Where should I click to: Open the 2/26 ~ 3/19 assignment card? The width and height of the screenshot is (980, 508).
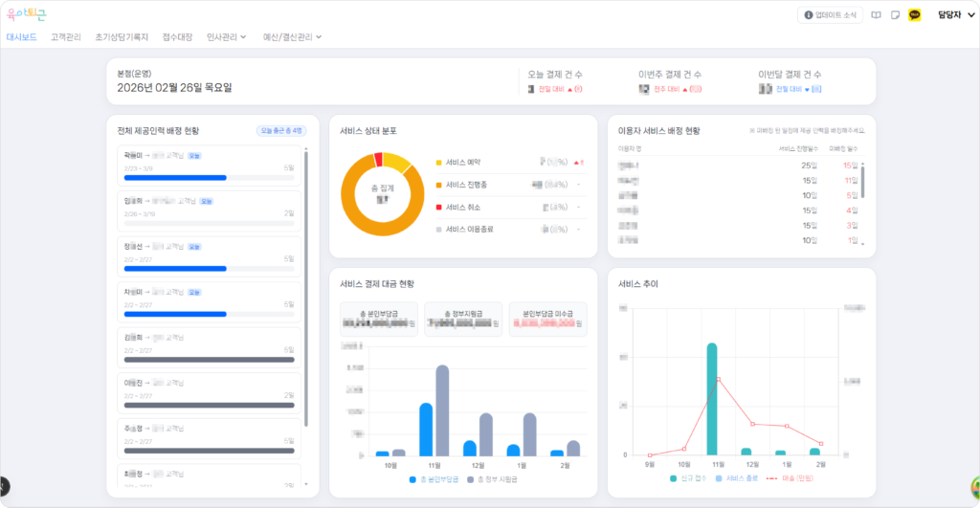[209, 211]
